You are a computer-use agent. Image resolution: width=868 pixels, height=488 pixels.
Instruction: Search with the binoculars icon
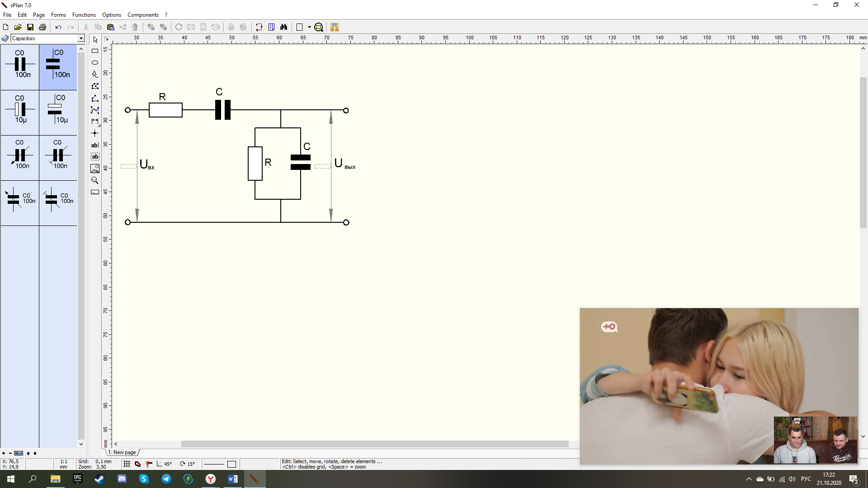coord(283,27)
